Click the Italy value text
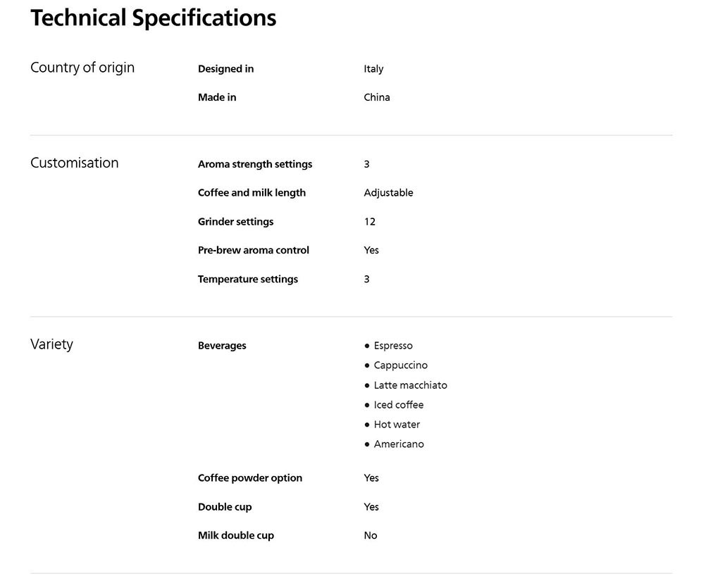 pyautogui.click(x=373, y=69)
